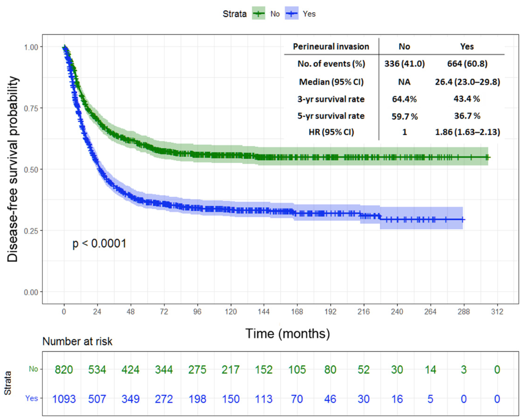This screenshot has height=420, width=524.
Task: Click at-risk value 1093 in Yes row
Action: (64, 399)
